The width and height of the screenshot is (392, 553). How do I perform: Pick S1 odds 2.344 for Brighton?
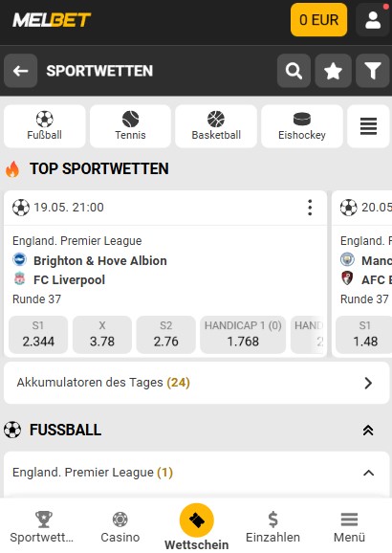(38, 334)
